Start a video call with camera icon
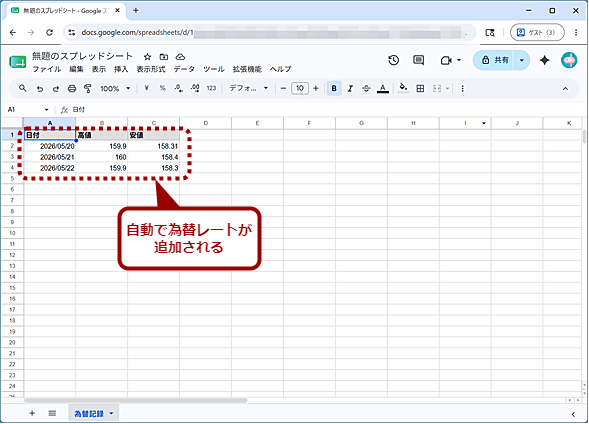This screenshot has width=589, height=424. 446,60
